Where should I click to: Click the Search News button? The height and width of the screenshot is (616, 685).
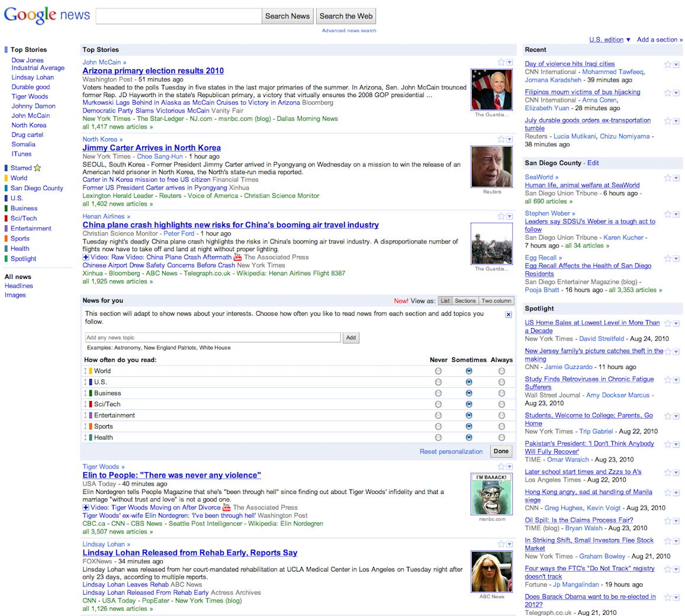(x=287, y=17)
